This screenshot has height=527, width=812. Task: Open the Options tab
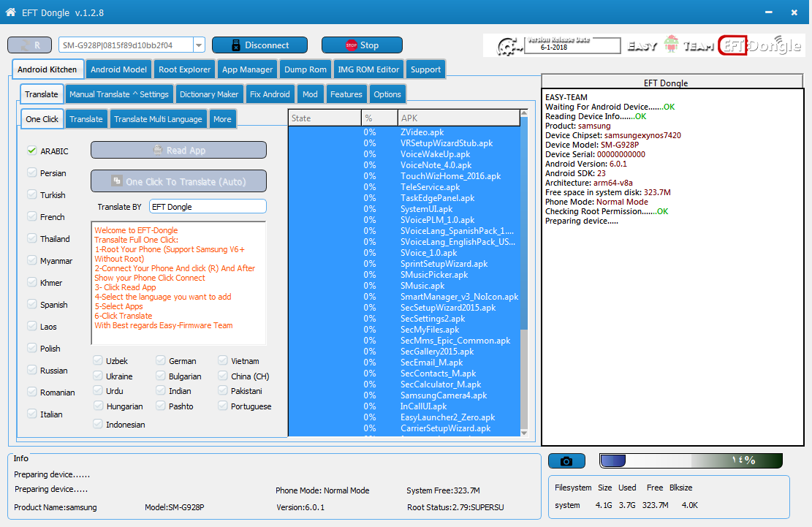pyautogui.click(x=387, y=94)
